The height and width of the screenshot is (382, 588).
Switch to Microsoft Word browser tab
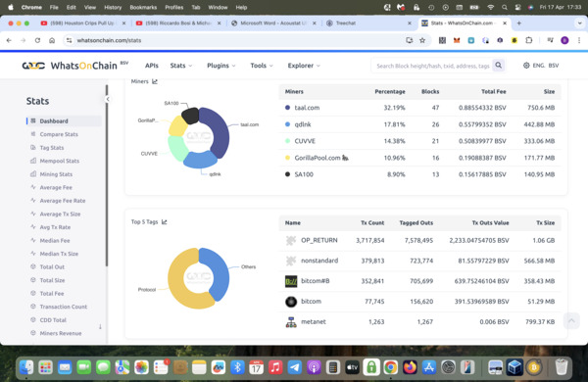[273, 24]
